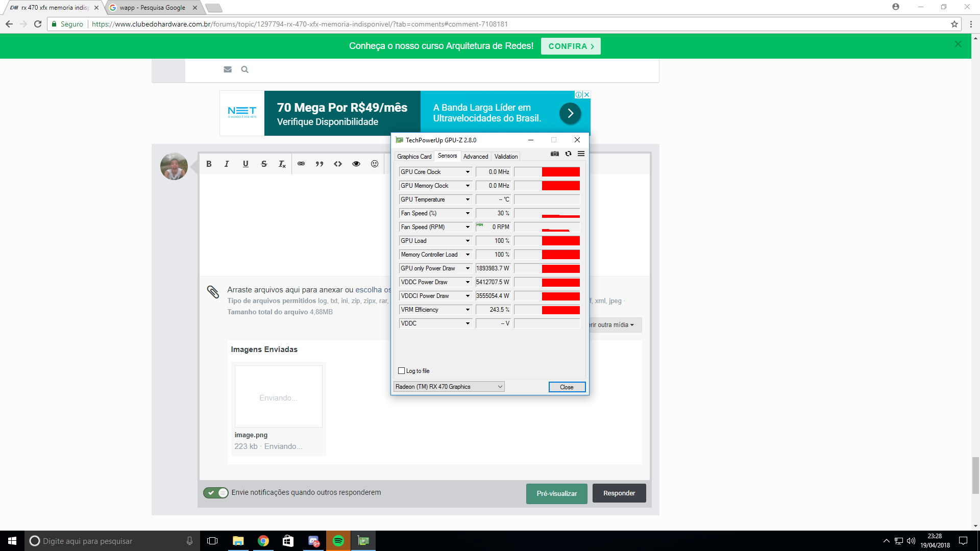Viewport: 980px width, 551px height.
Task: Click the Task View taskbar icon
Action: pyautogui.click(x=212, y=541)
